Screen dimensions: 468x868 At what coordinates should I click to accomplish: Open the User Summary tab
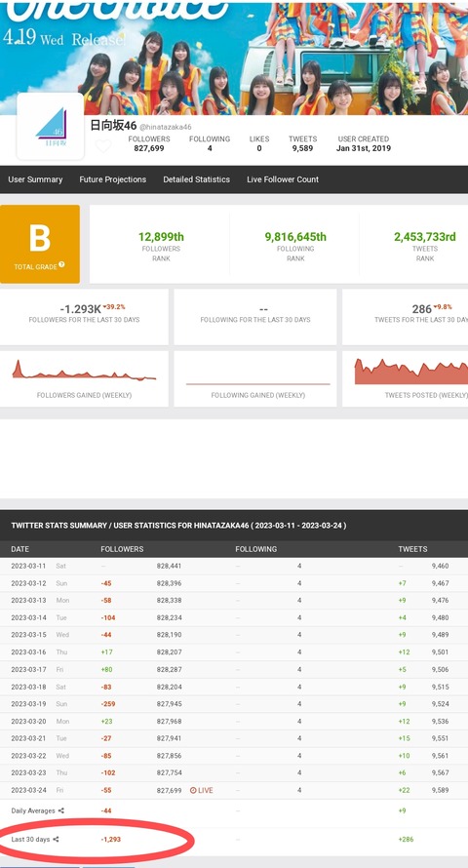tap(35, 179)
